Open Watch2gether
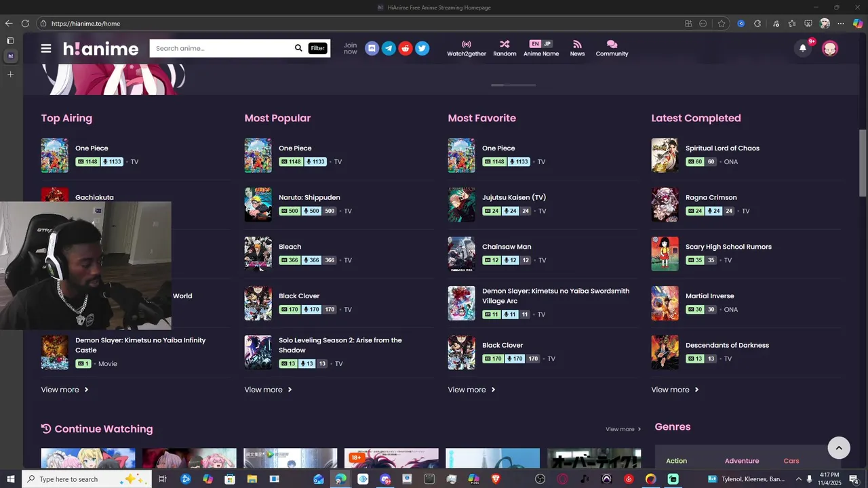The height and width of the screenshot is (488, 868). 467,48
